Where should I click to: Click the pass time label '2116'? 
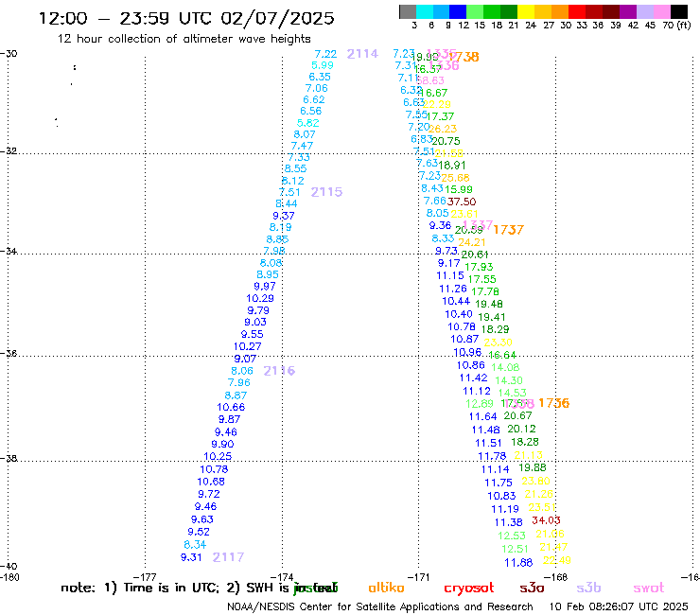tap(279, 371)
